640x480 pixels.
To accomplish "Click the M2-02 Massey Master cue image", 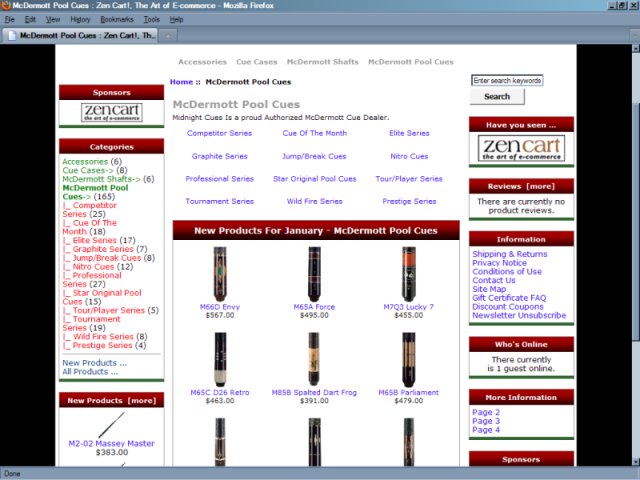I will point(111,424).
